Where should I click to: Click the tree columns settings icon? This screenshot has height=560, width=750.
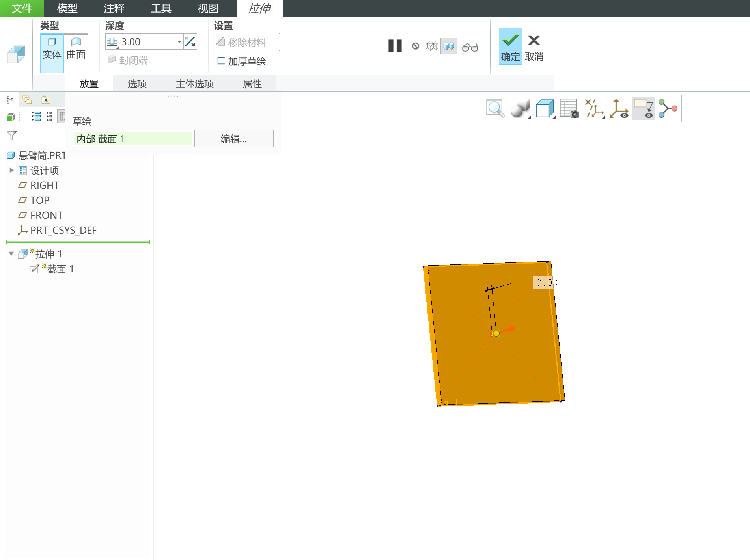[62, 116]
